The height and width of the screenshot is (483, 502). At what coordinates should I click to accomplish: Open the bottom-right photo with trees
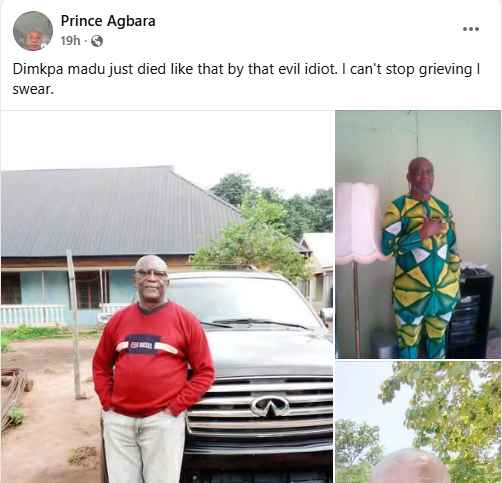click(x=418, y=422)
